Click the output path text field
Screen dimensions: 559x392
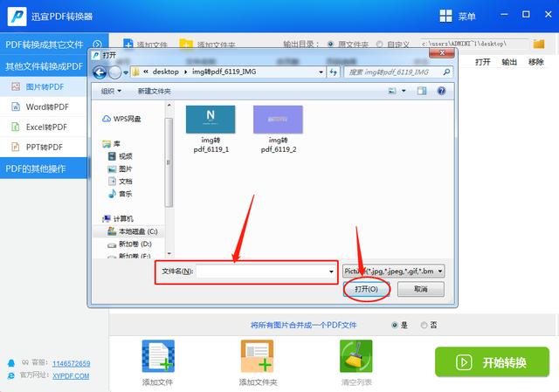pyautogui.click(x=474, y=44)
